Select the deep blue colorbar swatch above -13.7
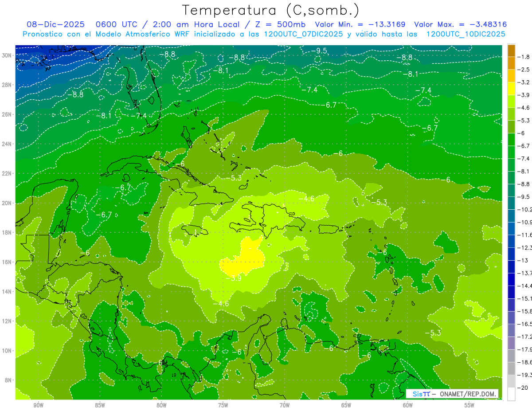The height and width of the screenshot is (411, 532). 511,267
